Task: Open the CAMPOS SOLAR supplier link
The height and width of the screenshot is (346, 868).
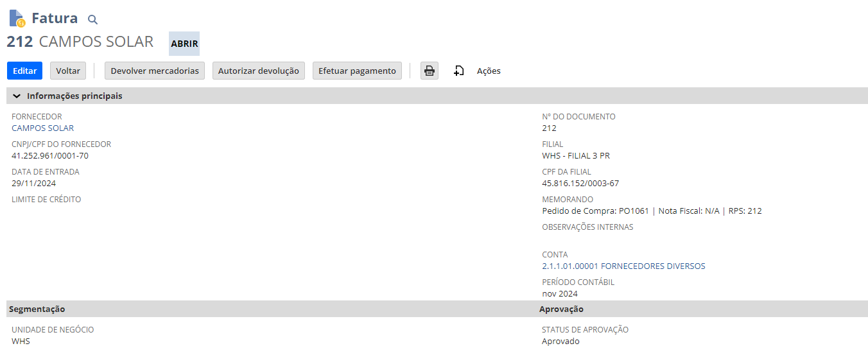Action: tap(42, 128)
